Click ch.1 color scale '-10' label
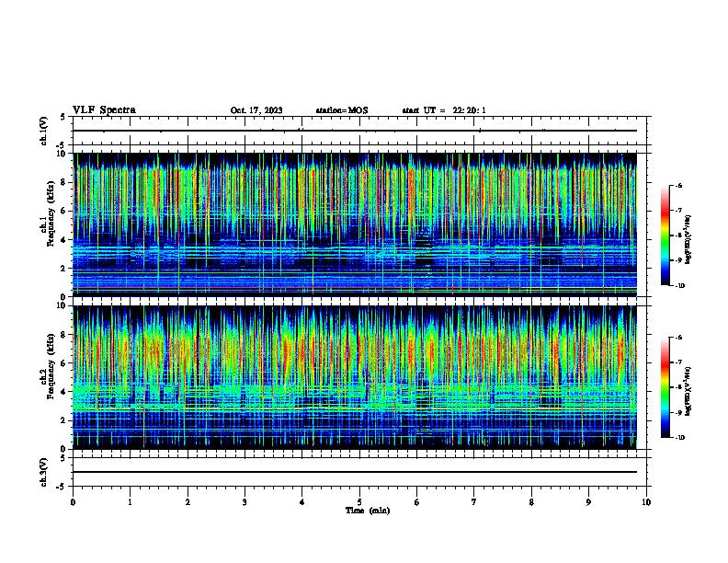Viewport: 728px width, 563px height. pyautogui.click(x=680, y=286)
